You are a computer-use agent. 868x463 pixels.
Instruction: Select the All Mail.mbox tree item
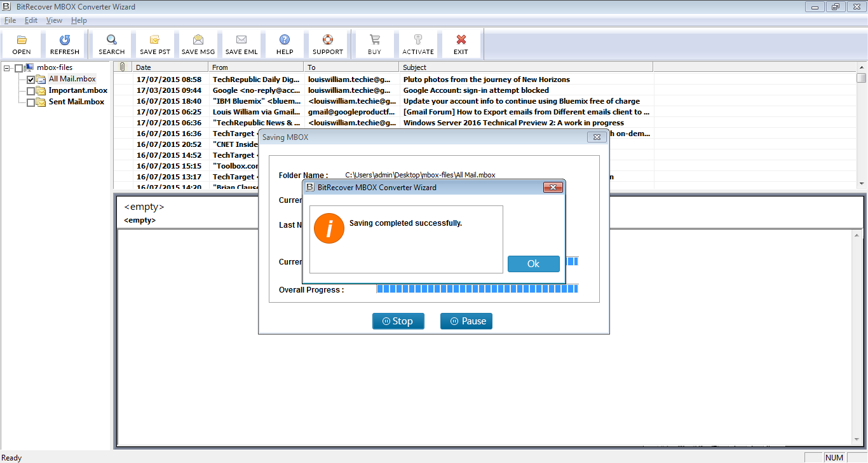pyautogui.click(x=72, y=79)
